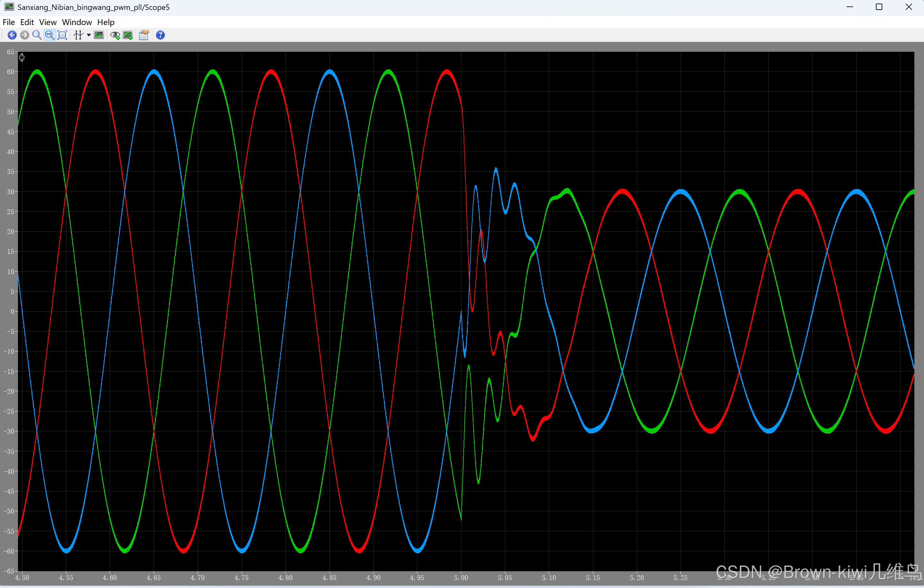The height and width of the screenshot is (588, 924).
Task: Toggle the horizontal zoom magnifier tool
Action: pos(49,35)
